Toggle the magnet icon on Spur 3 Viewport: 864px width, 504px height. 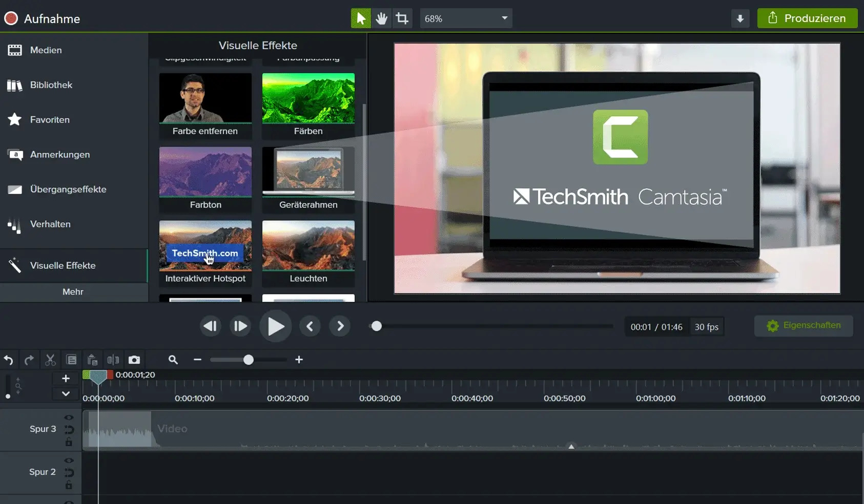tap(68, 429)
